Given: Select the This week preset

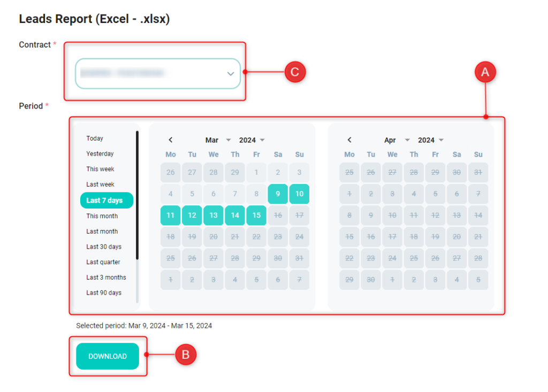Looking at the screenshot, I should point(101,169).
